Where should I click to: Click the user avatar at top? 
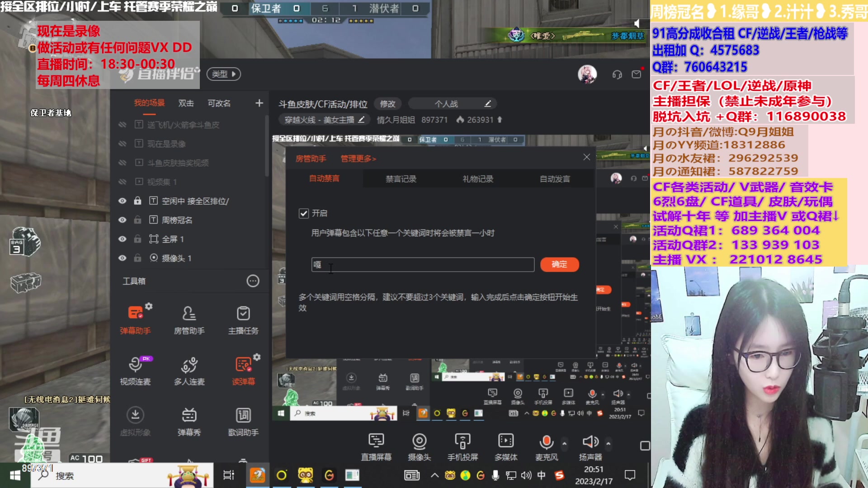(x=587, y=74)
